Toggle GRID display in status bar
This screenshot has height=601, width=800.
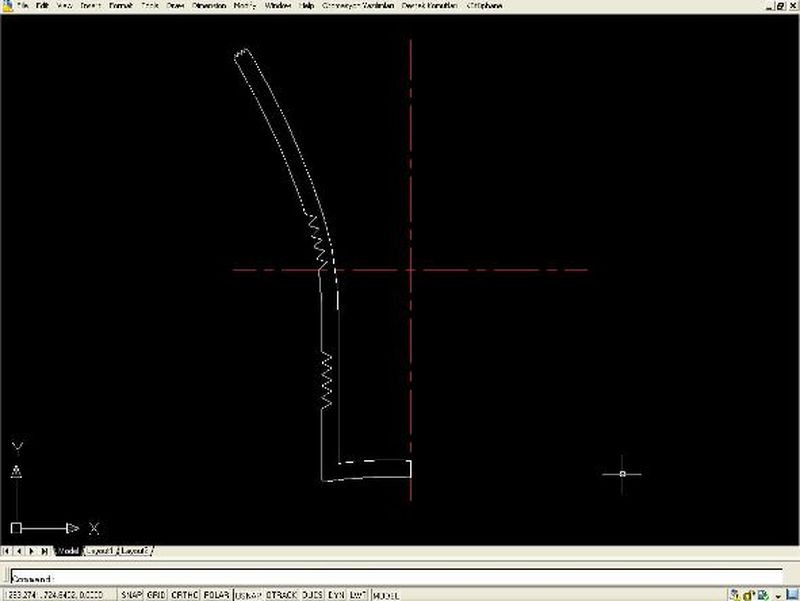pyautogui.click(x=156, y=595)
